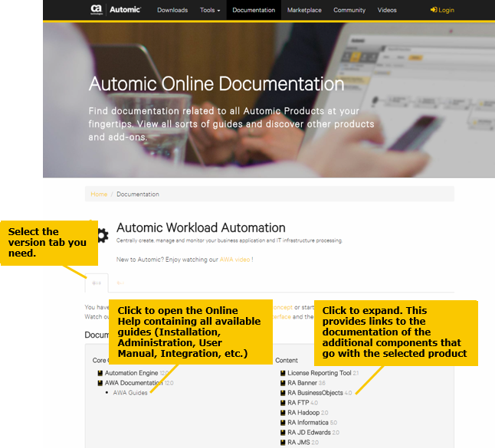Expand the RA BusinessObjects entry
Image resolution: width=495 pixels, height=448 pixels.
[315, 393]
